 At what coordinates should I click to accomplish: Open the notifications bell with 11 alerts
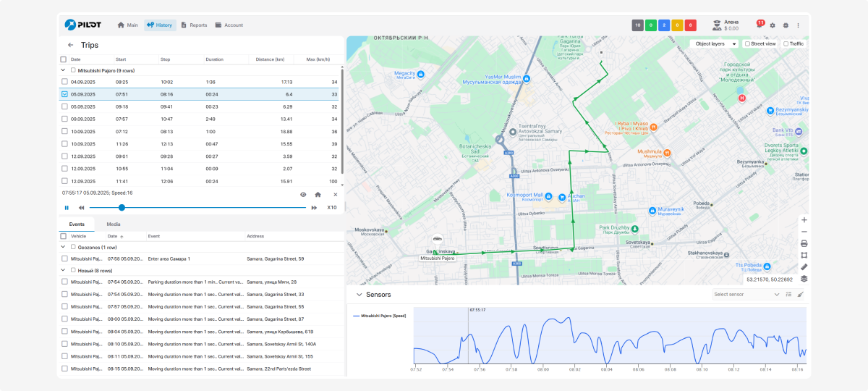pyautogui.click(x=759, y=25)
